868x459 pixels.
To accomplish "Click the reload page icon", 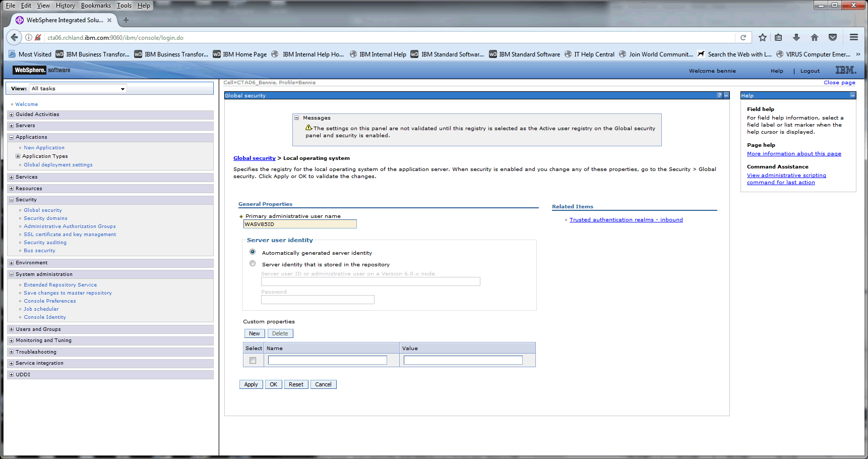I will point(743,37).
